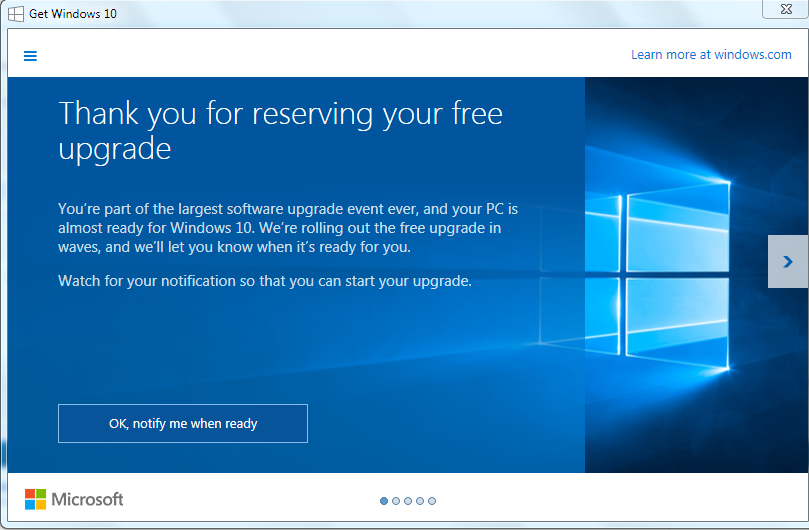Open Learn more at windows.com link
Image resolution: width=809 pixels, height=530 pixels.
(x=711, y=55)
